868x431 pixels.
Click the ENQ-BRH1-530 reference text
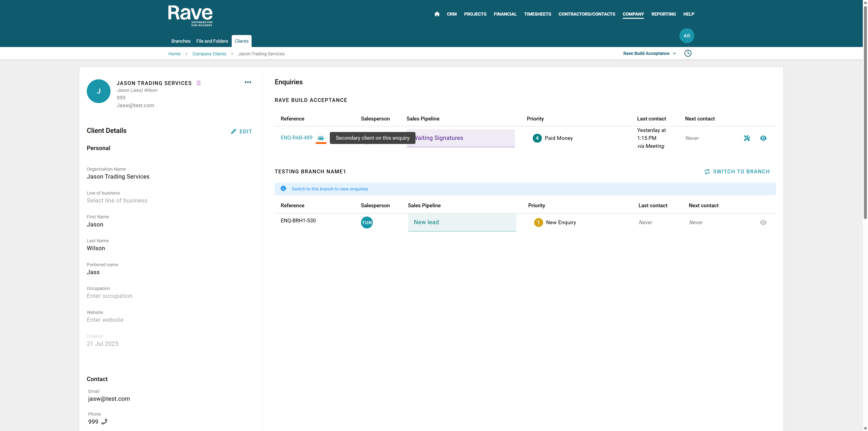pos(298,221)
